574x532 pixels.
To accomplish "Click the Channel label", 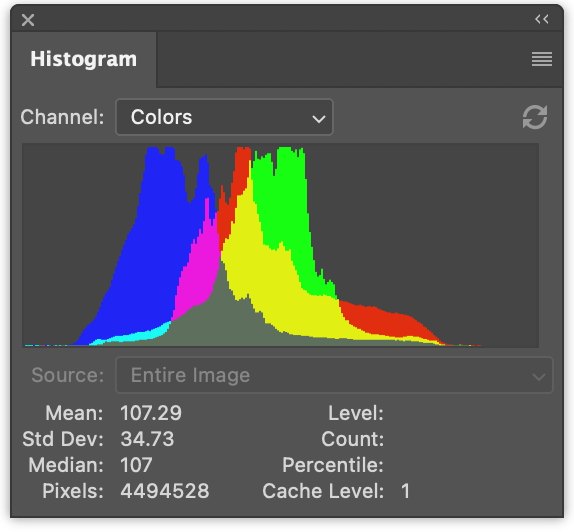I will pos(62,117).
